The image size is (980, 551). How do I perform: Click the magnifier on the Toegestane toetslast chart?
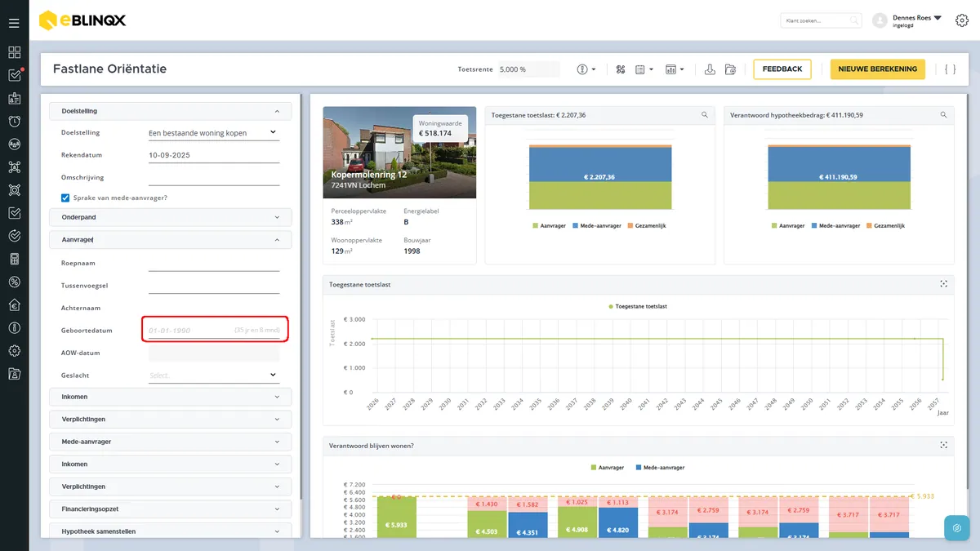click(x=705, y=115)
